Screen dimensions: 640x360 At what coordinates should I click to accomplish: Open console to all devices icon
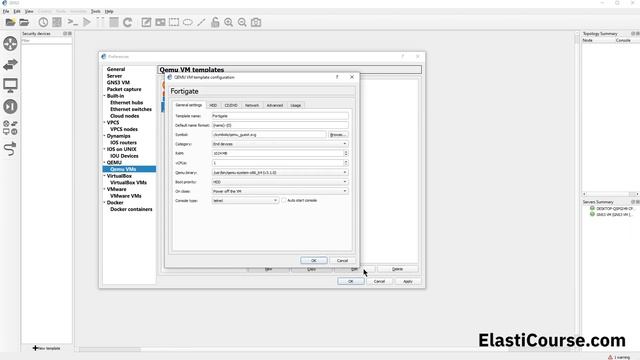[73, 22]
